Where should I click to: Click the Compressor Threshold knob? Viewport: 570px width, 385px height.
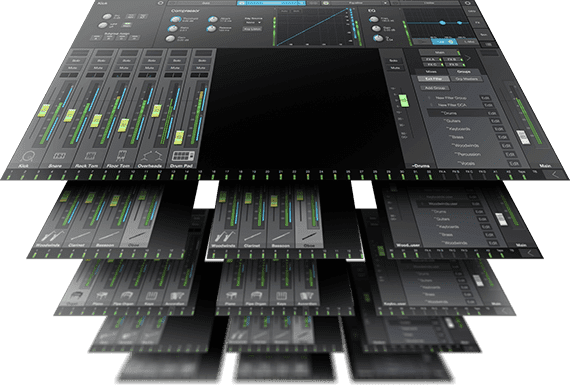coord(176,19)
